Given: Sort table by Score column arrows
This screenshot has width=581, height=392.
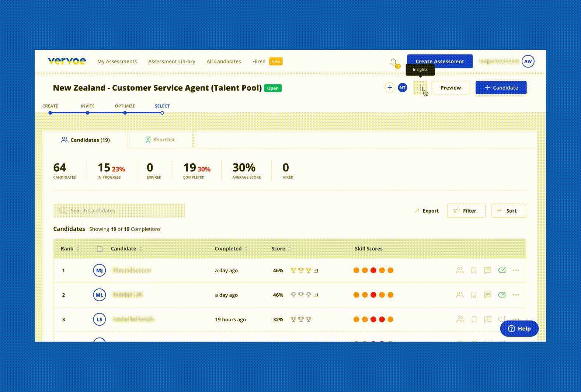Looking at the screenshot, I should coord(289,249).
